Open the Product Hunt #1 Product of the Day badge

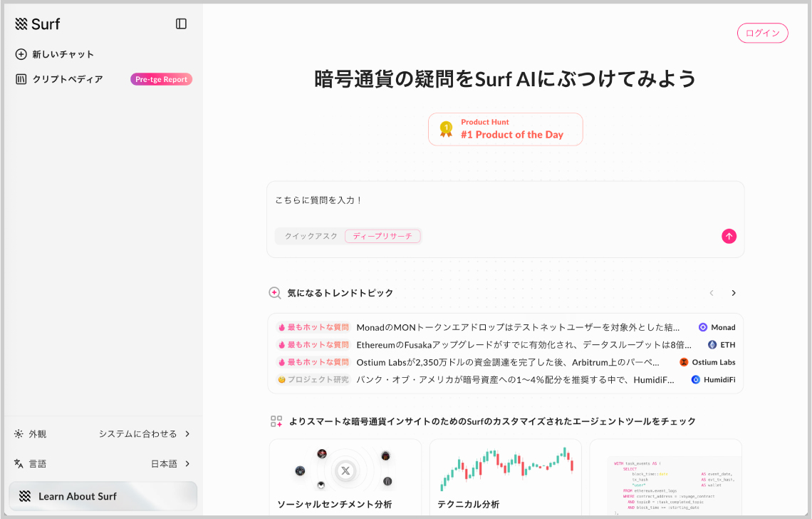click(506, 129)
